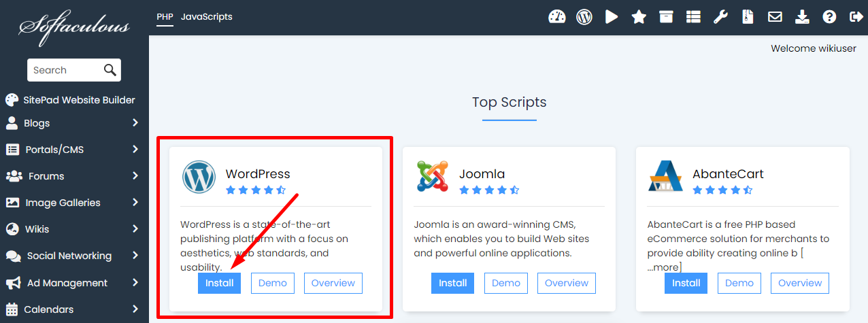Image resolution: width=868 pixels, height=323 pixels.
Task: Click the AbanteCart logo in script card
Action: point(666,177)
